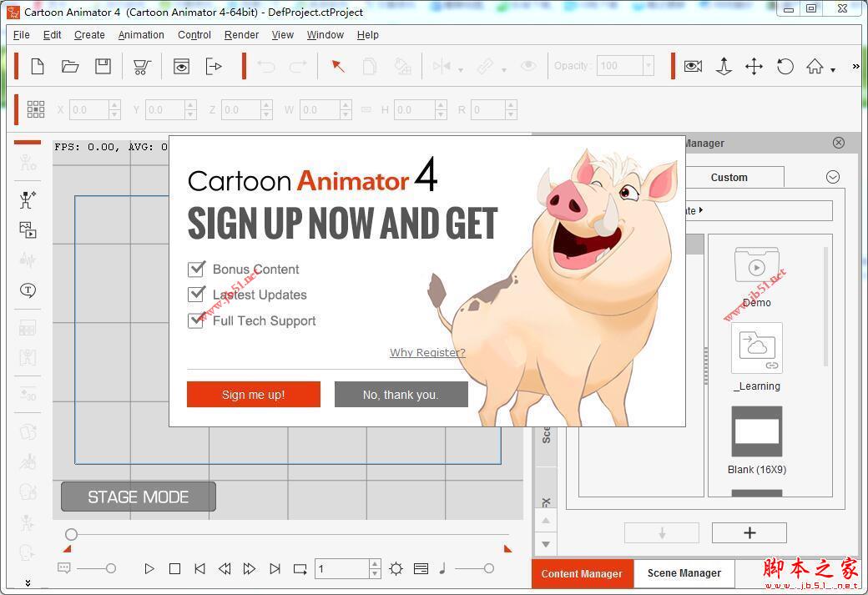
Task: Click the timeline playhead slider handle
Action: 71,535
